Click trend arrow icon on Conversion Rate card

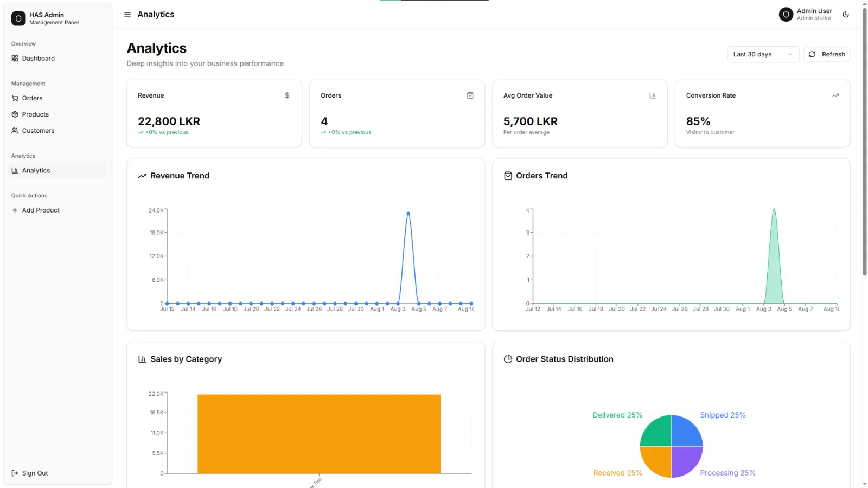pos(835,95)
